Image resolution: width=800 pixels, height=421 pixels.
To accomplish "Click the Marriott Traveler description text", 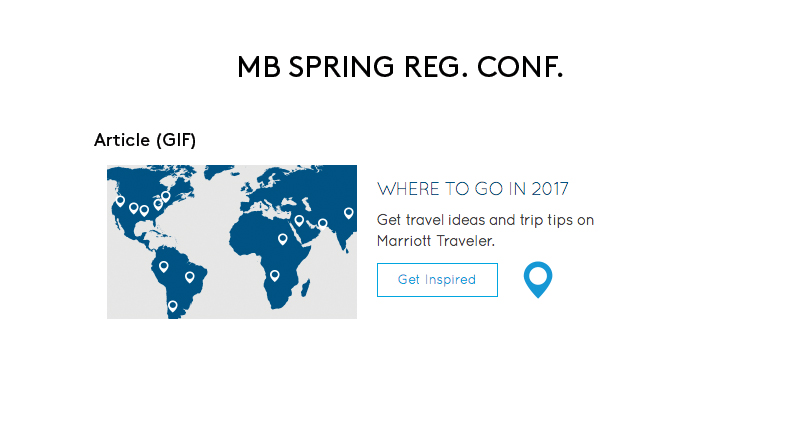I will (436, 241).
